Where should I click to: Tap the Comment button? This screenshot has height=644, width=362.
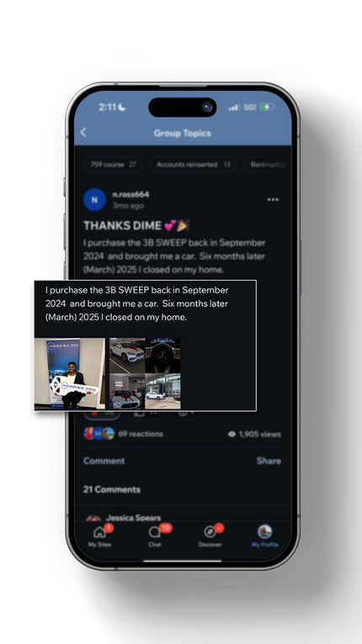pyautogui.click(x=104, y=461)
